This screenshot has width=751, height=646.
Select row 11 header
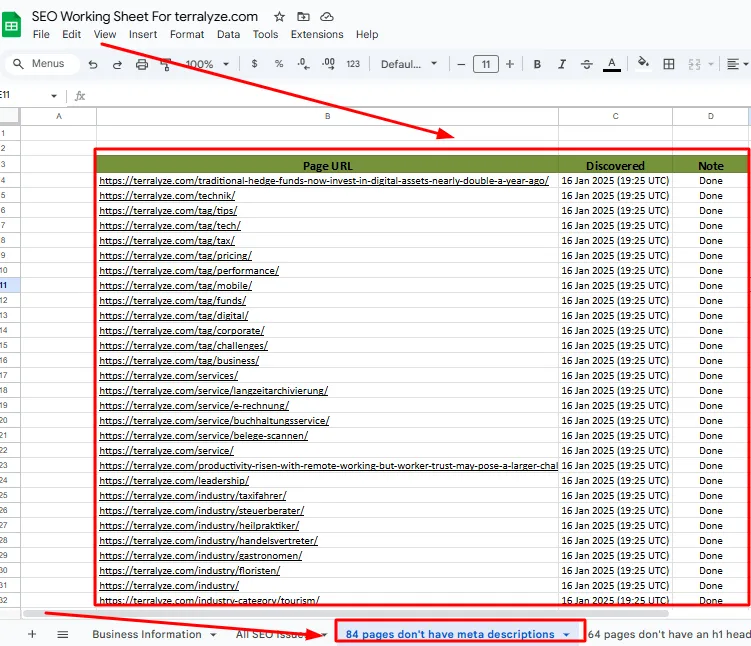tap(10, 285)
